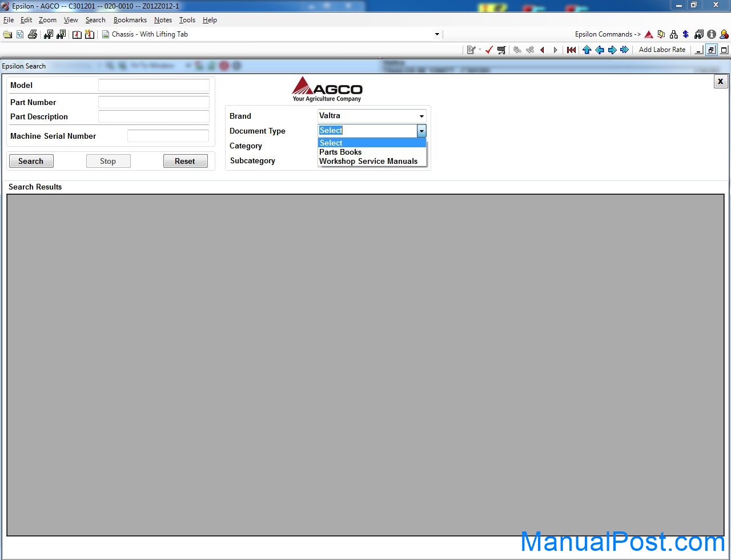Viewport: 731px width, 560px height.
Task: Click the blue double right arrow icon
Action: (625, 50)
